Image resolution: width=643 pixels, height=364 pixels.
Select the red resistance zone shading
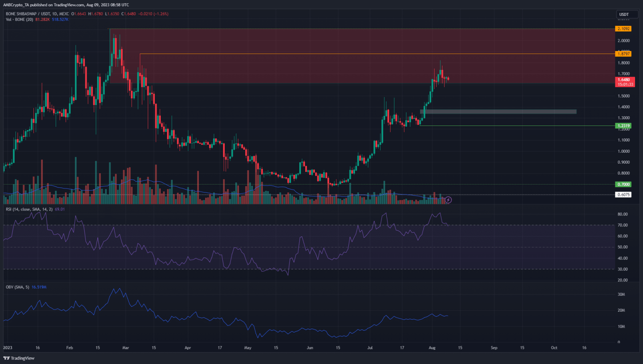pos(335,46)
